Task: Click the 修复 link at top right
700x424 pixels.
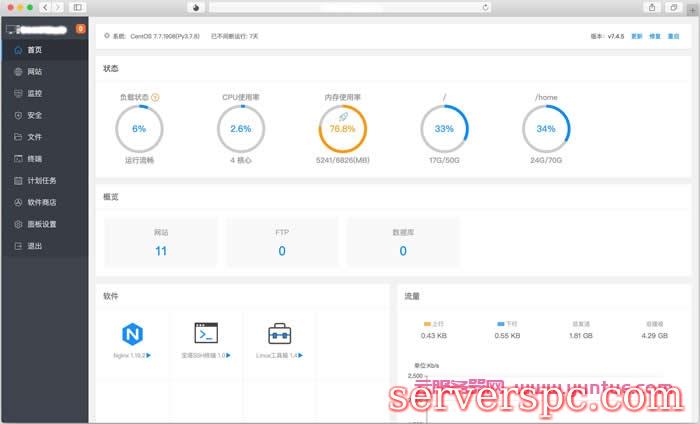Action: coord(655,36)
